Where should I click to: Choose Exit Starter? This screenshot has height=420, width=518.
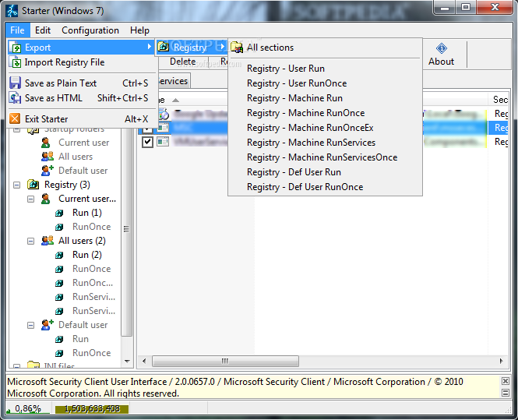click(x=81, y=118)
